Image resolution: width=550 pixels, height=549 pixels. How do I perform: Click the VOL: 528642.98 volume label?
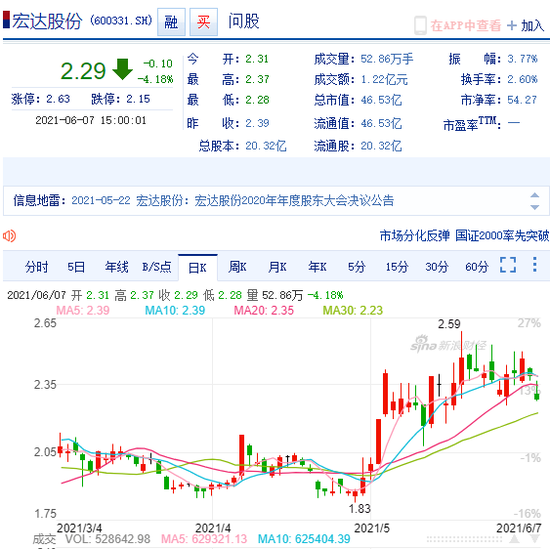[108, 539]
